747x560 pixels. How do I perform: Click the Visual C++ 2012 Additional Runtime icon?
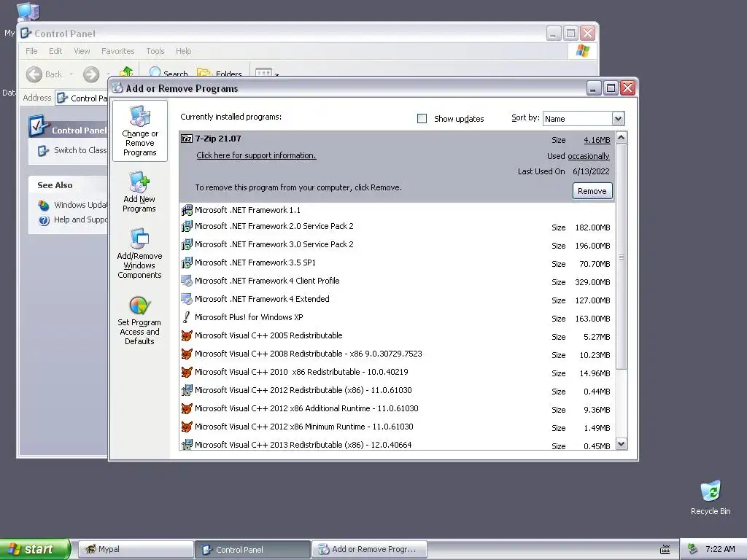pyautogui.click(x=187, y=408)
